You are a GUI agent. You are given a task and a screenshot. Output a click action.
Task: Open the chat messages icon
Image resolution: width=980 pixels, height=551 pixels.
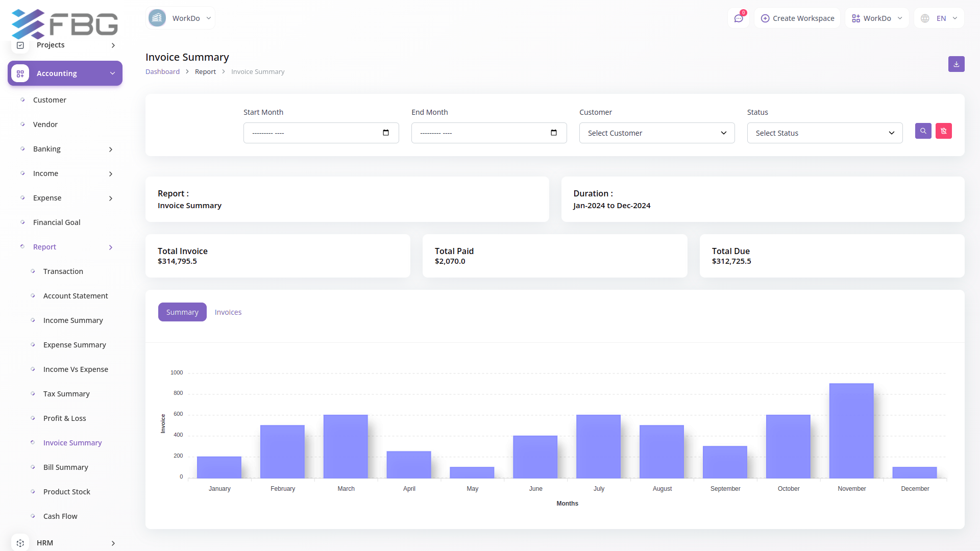coord(738,18)
